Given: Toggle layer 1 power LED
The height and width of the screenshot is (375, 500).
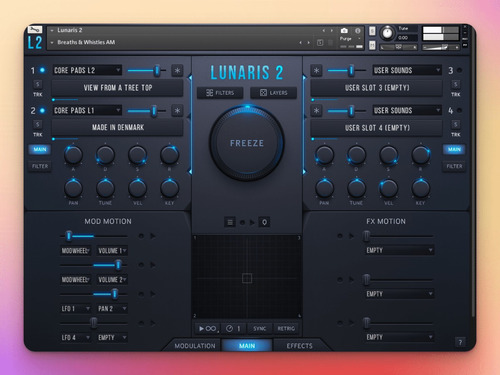Looking at the screenshot, I should click(x=42, y=70).
